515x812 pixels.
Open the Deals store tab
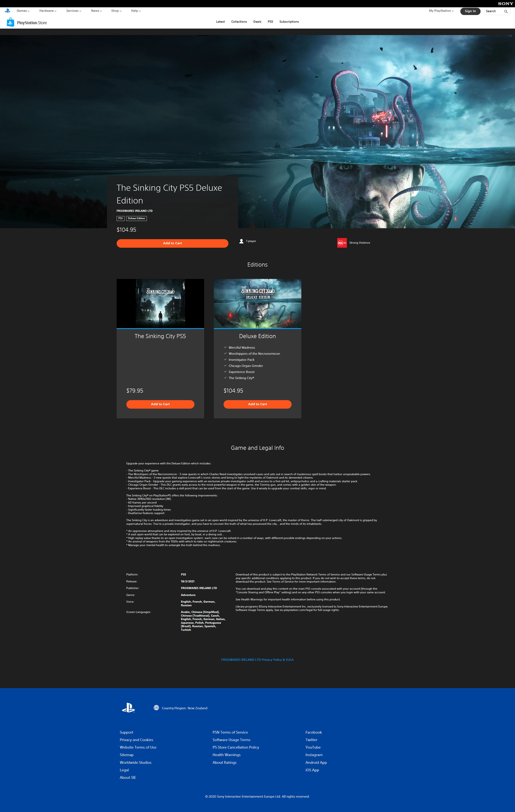(x=257, y=21)
